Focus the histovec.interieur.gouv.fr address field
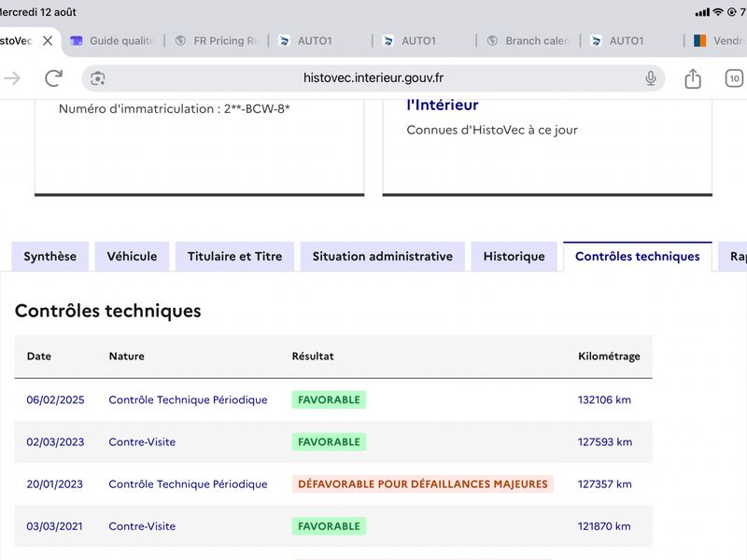The image size is (747, 560). pyautogui.click(x=373, y=78)
